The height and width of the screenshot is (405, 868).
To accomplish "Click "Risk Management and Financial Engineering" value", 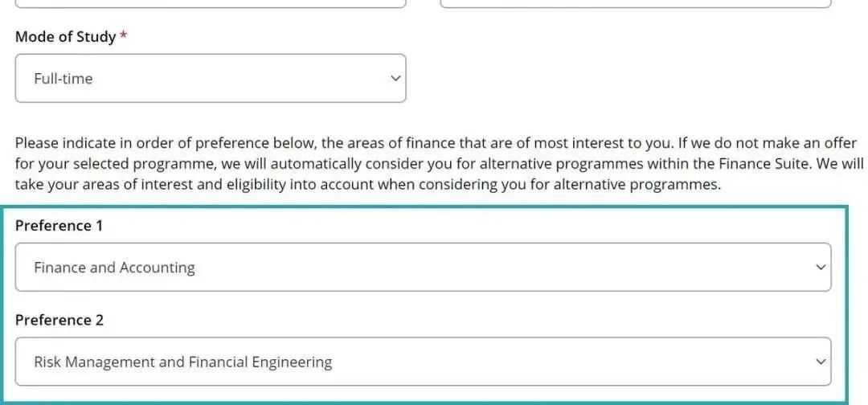I will 182,362.
